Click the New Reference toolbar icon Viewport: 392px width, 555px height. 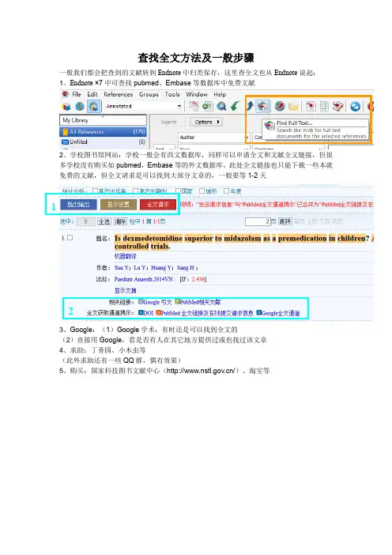tap(207, 106)
